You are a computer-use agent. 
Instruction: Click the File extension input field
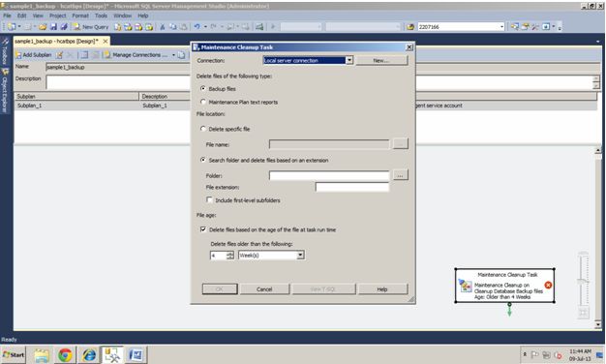coord(352,187)
